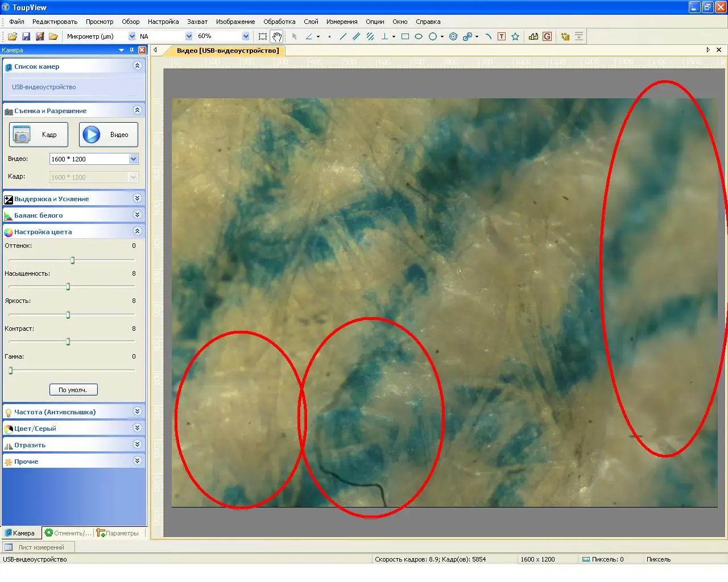This screenshot has width=728, height=582.
Task: Open the Справка menu
Action: [428, 22]
